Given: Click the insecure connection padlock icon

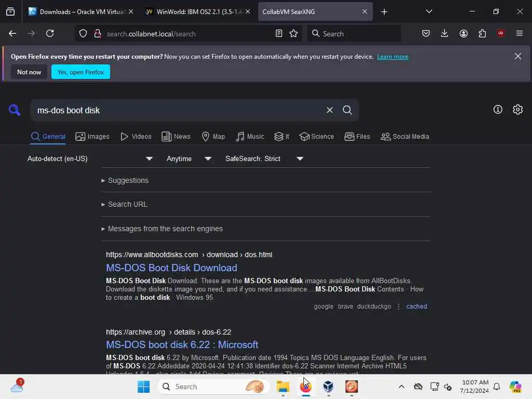Looking at the screenshot, I should [x=98, y=34].
